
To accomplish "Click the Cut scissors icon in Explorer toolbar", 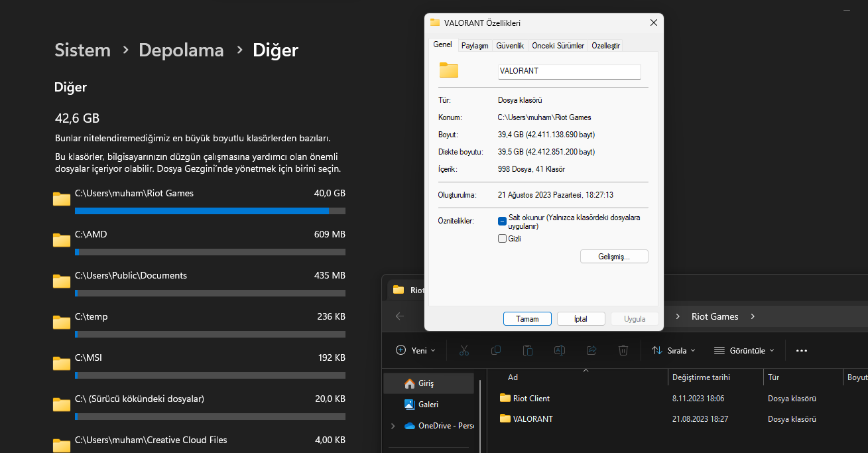I will (x=464, y=350).
